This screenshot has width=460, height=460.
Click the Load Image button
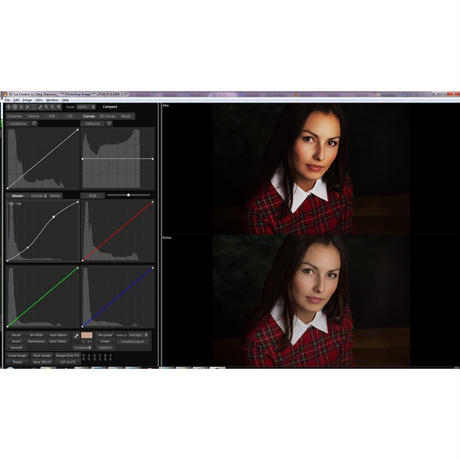17,356
